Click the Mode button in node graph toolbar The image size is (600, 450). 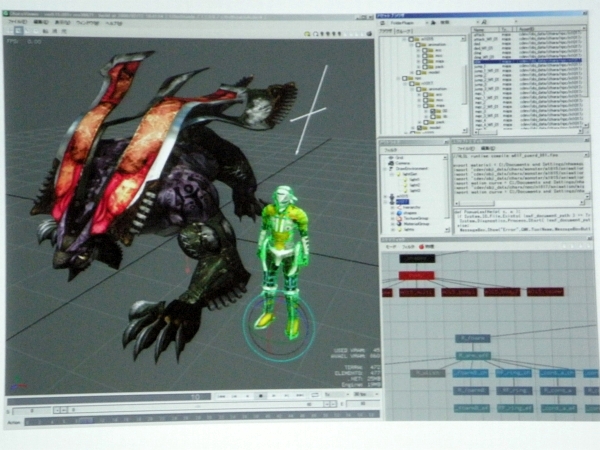[x=391, y=247]
